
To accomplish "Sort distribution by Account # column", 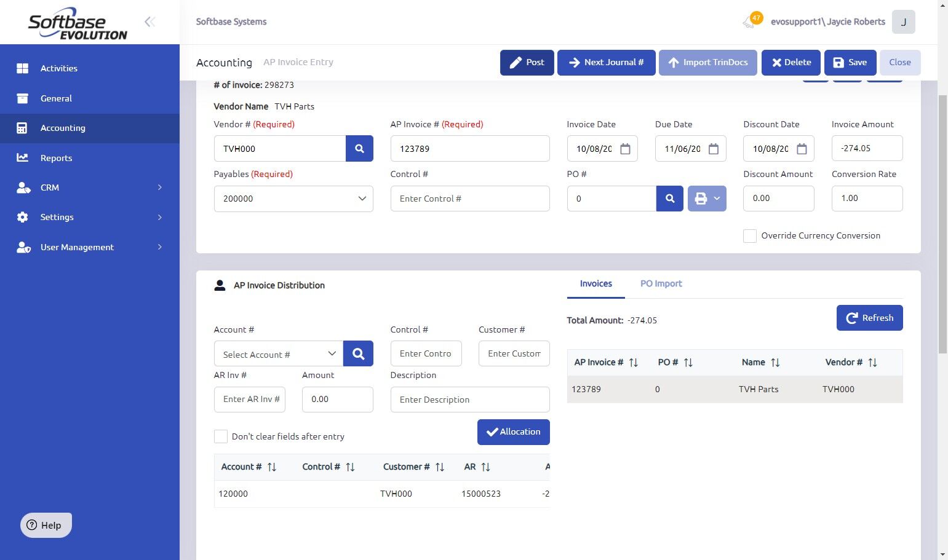I will 272,467.
